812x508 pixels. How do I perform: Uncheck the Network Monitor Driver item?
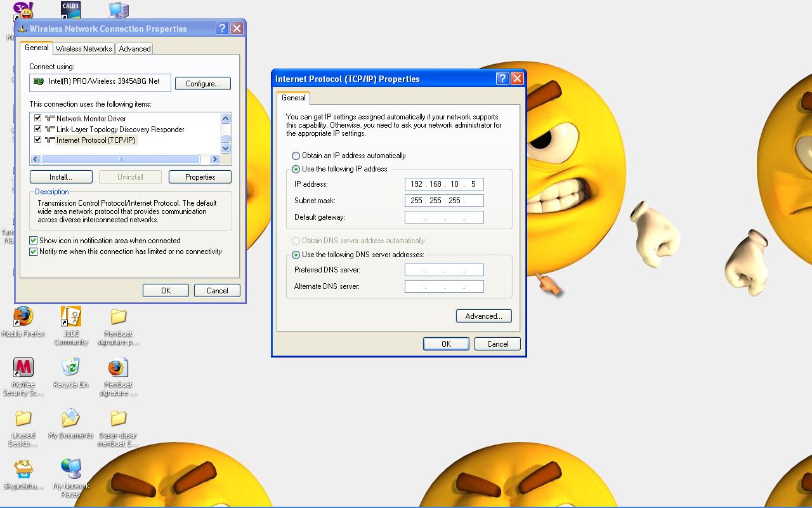tap(38, 118)
